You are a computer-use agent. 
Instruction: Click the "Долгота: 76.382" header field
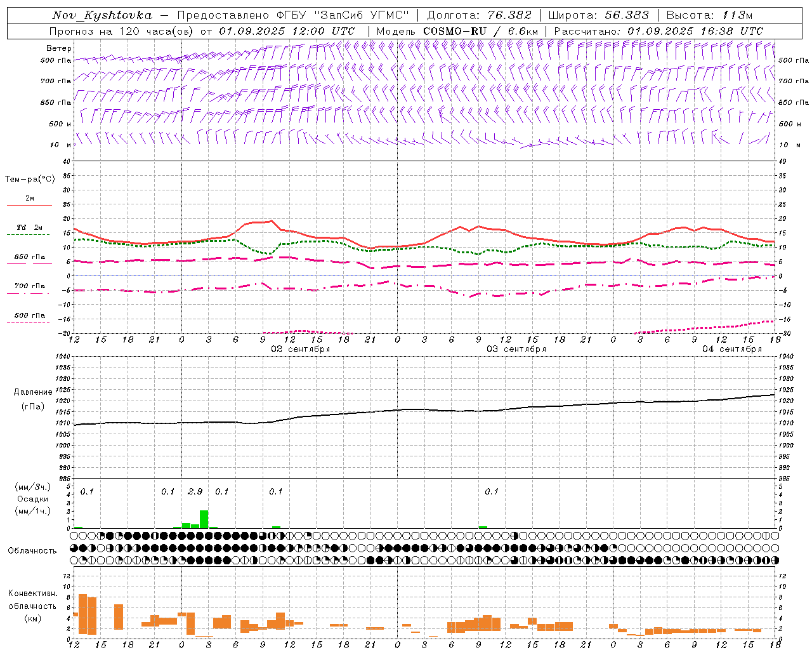479,15
